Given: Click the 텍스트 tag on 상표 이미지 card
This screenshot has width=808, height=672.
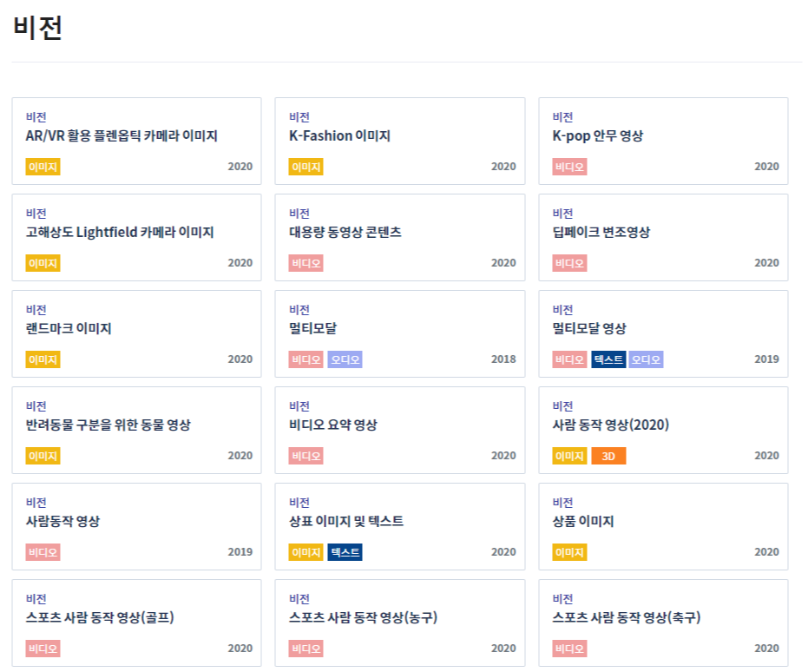Looking at the screenshot, I should tap(345, 552).
